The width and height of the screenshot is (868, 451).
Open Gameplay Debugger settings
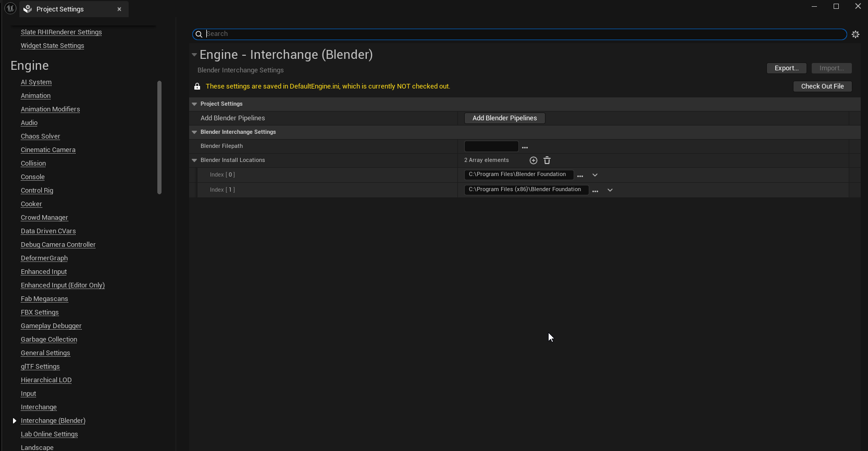(x=52, y=326)
